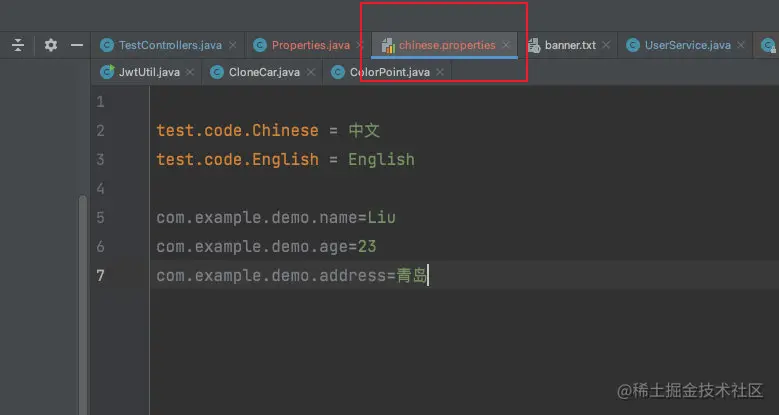This screenshot has height=415, width=779.
Task: Open the JwtUtil.java tab
Action: 149,73
